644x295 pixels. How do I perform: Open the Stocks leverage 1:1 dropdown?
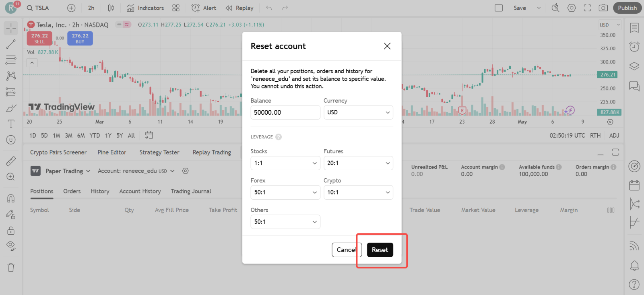click(285, 163)
